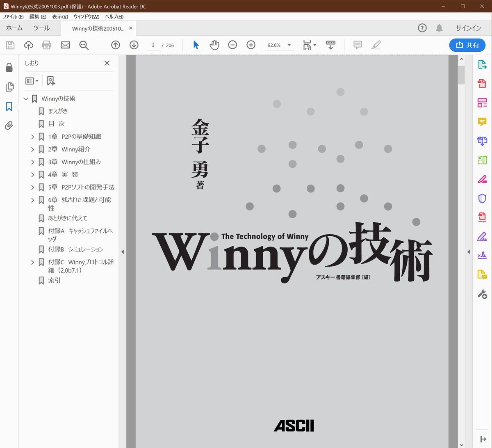The height and width of the screenshot is (448, 492).
Task: Open attachments paperclip panel
Action: pyautogui.click(x=9, y=126)
